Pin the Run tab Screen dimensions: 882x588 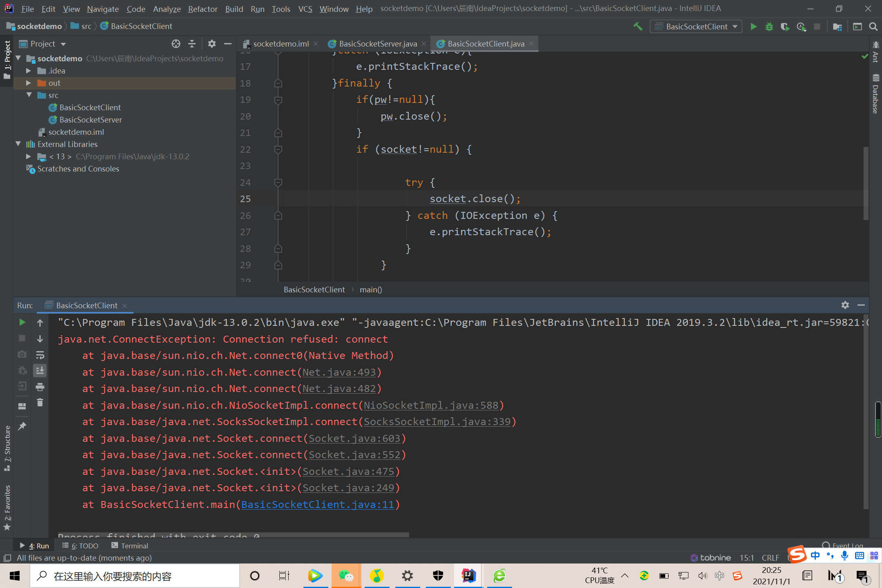point(22,426)
